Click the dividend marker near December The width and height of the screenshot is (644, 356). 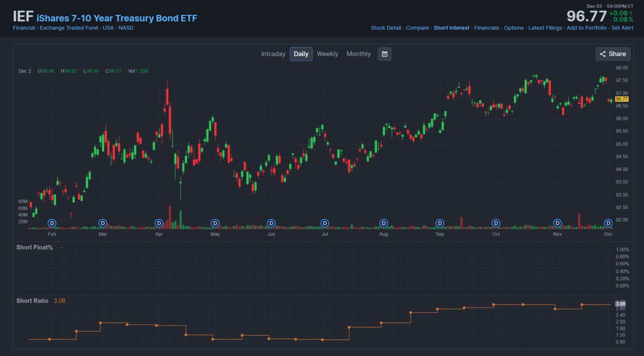pyautogui.click(x=608, y=223)
